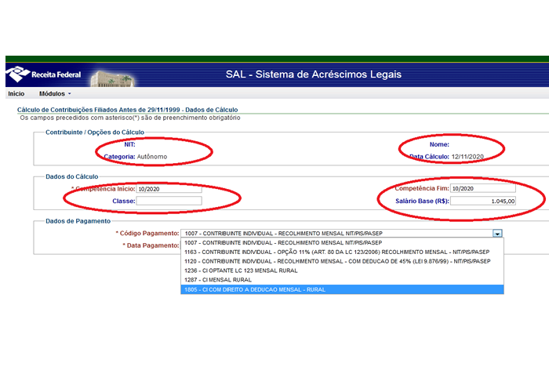Click the Autônomo category value
The width and height of the screenshot is (549, 392).
coord(152,157)
